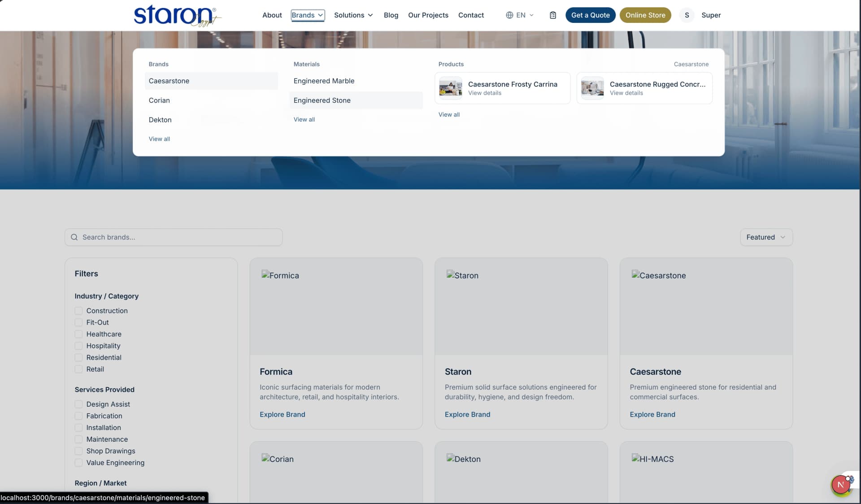
Task: Open the EN language selector
Action: (x=520, y=15)
